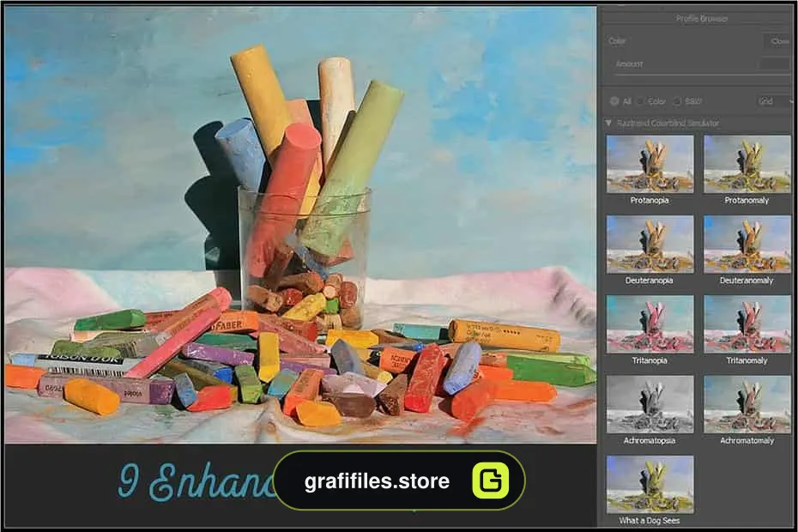Viewport: 798px width, 532px height.
Task: Pick the Achromatomaly profile thumbnail
Action: (747, 404)
